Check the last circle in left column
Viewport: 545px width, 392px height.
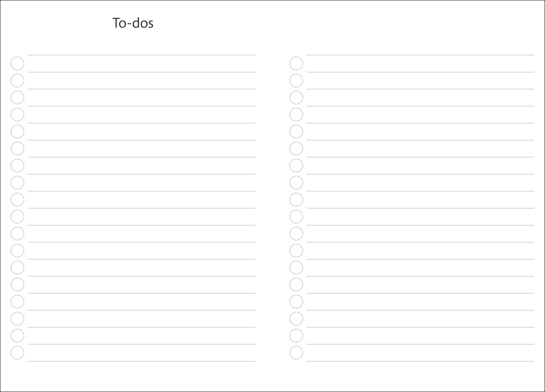tap(17, 353)
